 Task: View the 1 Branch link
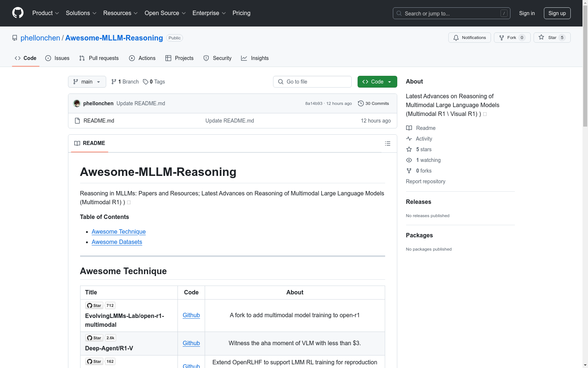[x=125, y=82]
